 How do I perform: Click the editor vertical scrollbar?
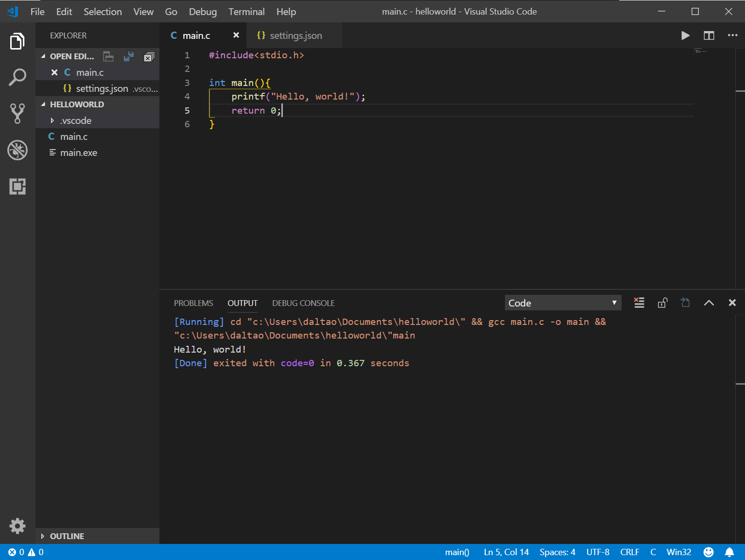[x=740, y=169]
